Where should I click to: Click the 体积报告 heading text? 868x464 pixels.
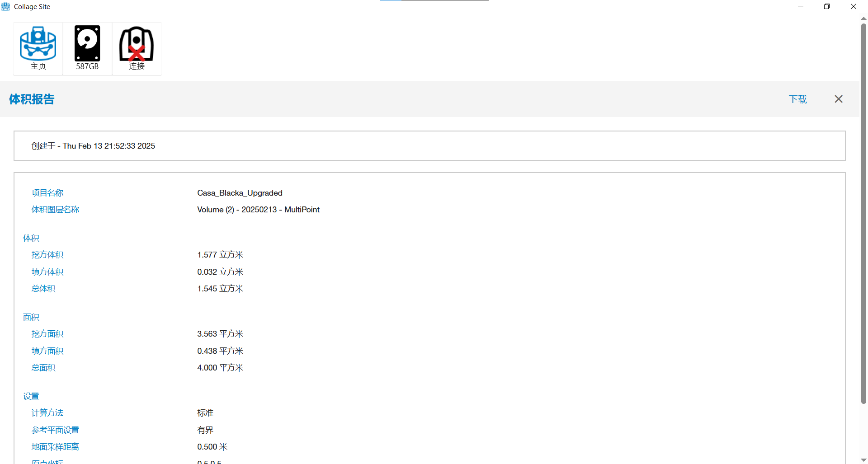(32, 99)
